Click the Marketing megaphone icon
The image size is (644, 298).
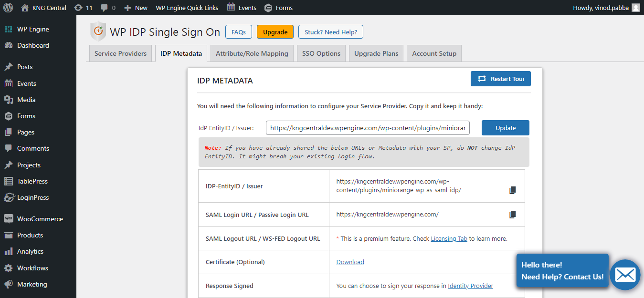9,284
